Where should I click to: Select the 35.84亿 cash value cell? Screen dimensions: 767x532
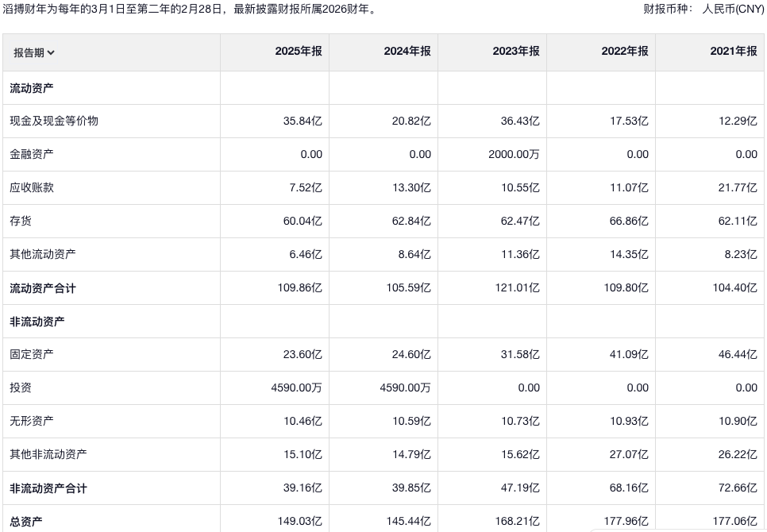[303, 121]
